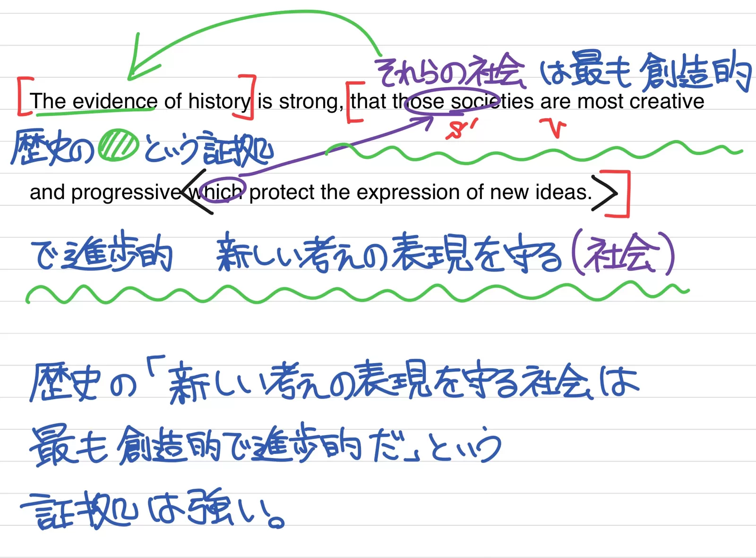Click the purple-circled words 'those societies'
This screenshot has height=558, width=756.
point(451,101)
